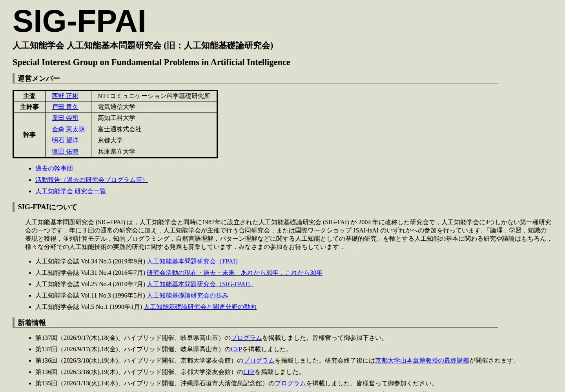Open 活動報告(過去の研究会プログラム等)link
This screenshot has height=392, width=565.
pyautogui.click(x=92, y=180)
